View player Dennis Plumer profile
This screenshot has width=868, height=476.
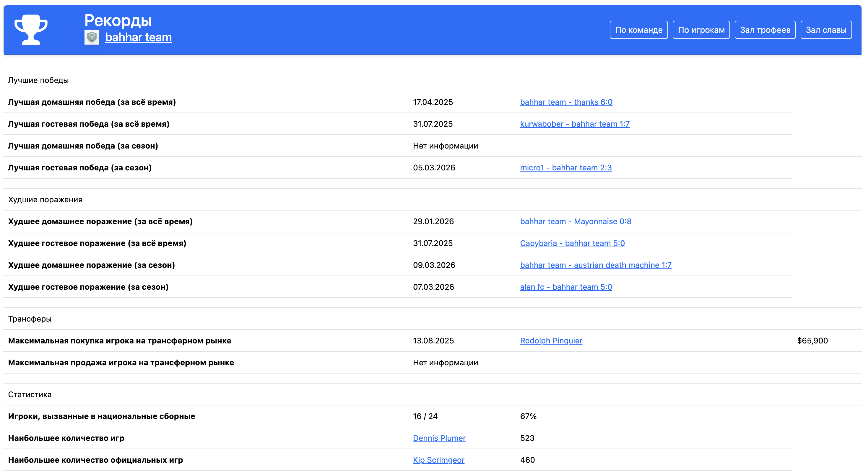pyautogui.click(x=439, y=438)
